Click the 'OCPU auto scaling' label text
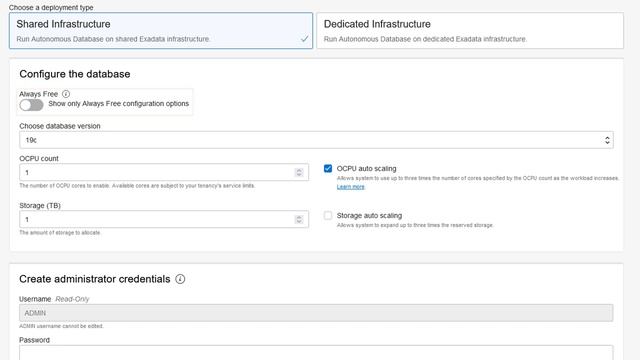Viewport: 640px width, 360px height. pos(367,169)
